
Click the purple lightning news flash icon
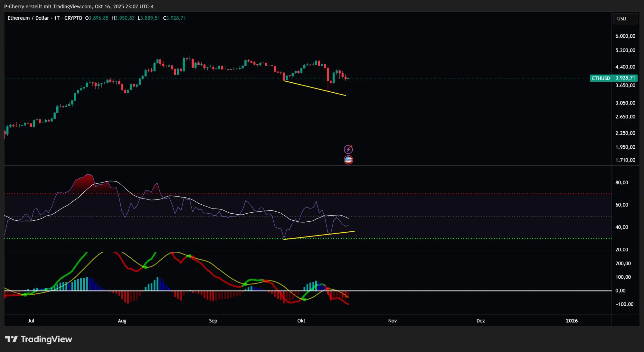(348, 149)
